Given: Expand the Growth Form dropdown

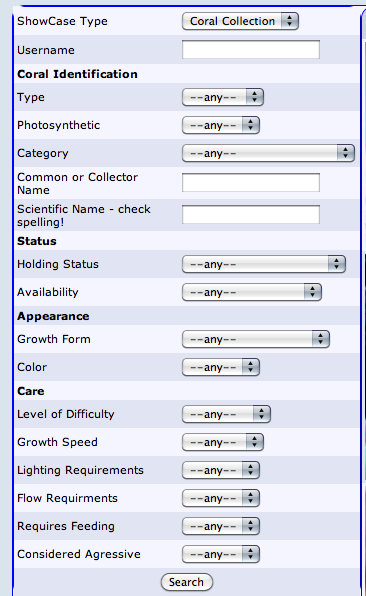Looking at the screenshot, I should pyautogui.click(x=256, y=339).
